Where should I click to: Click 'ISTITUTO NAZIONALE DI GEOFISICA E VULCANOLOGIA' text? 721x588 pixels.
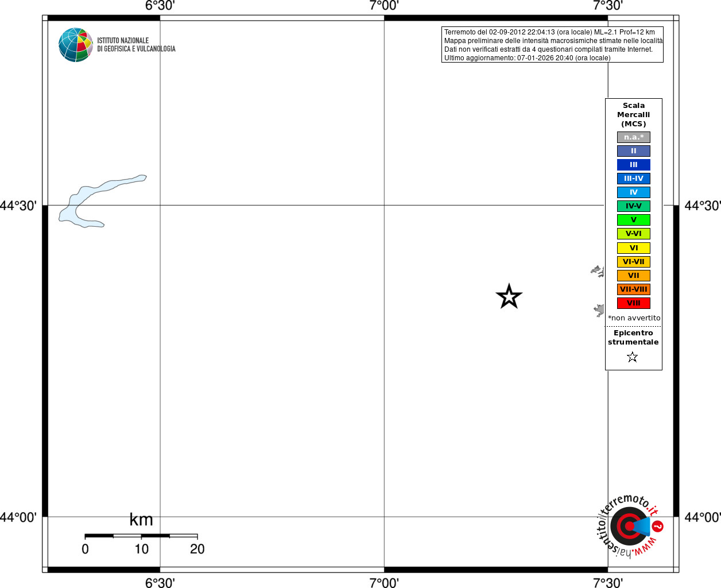[x=136, y=45]
